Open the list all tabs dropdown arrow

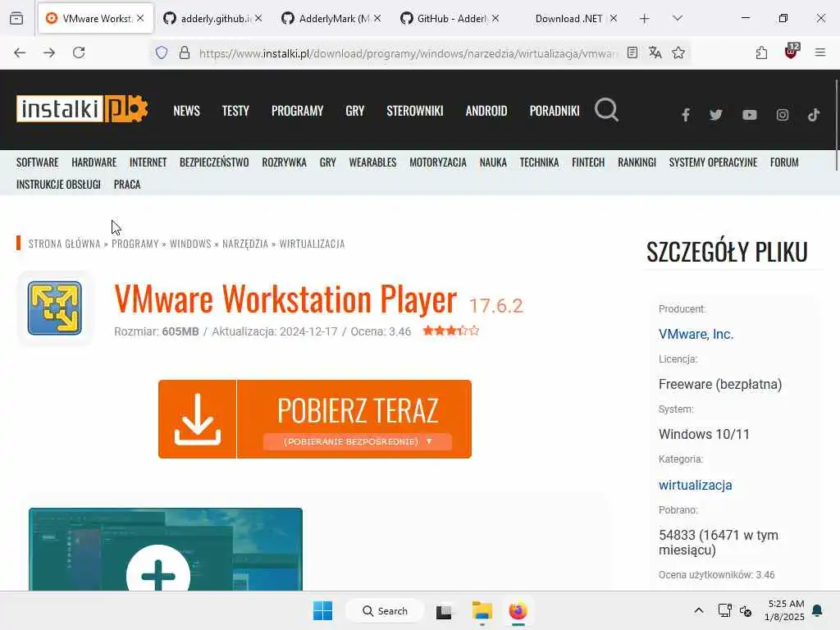[x=677, y=19]
